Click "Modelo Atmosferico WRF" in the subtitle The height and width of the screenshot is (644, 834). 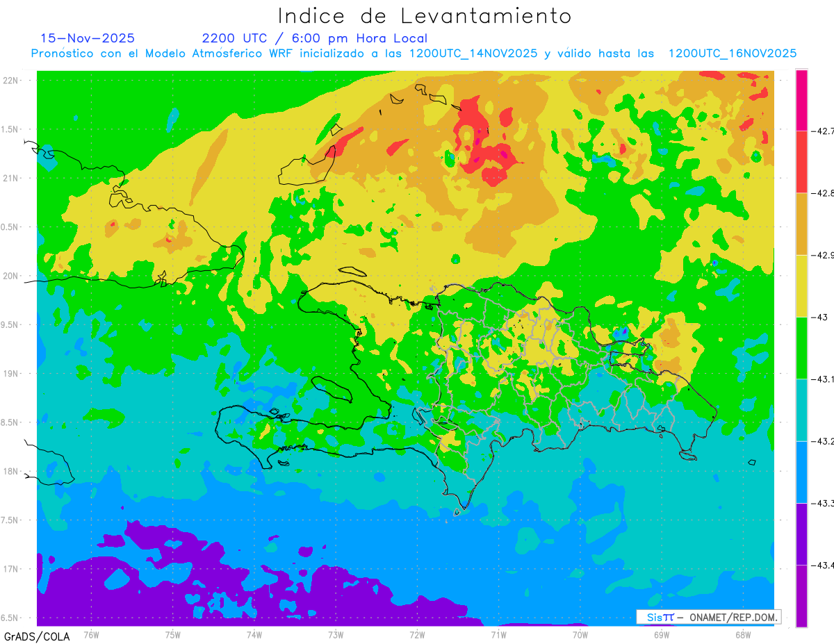[218, 53]
